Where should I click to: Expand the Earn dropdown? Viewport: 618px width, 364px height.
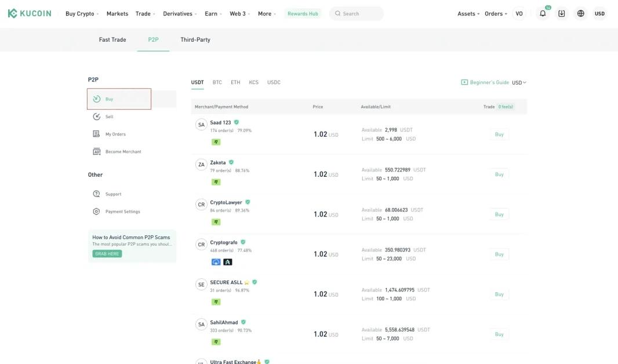213,13
